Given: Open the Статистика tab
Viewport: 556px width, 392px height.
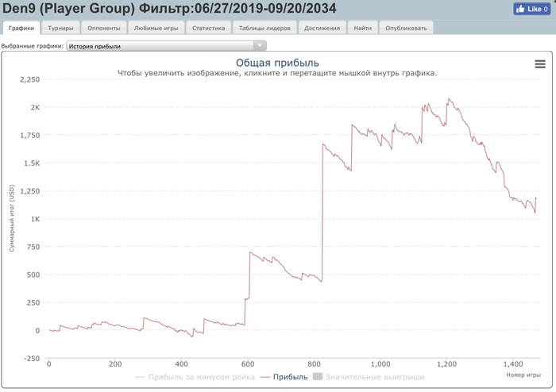Looking at the screenshot, I should [208, 28].
